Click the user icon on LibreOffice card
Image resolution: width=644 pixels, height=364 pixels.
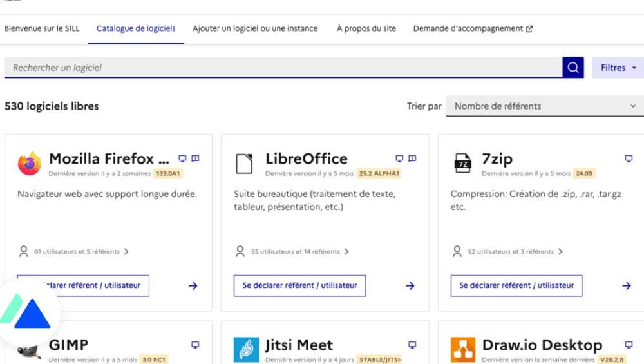[x=240, y=251]
